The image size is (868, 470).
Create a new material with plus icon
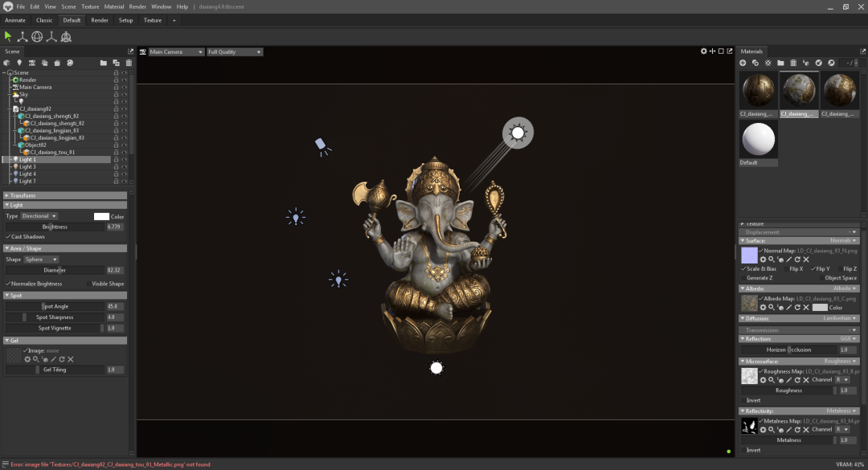tap(743, 63)
